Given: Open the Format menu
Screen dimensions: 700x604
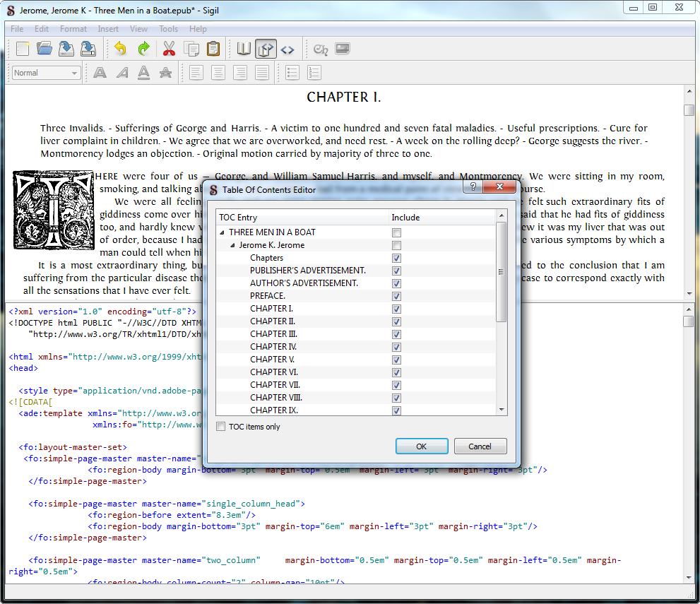Looking at the screenshot, I should point(73,29).
